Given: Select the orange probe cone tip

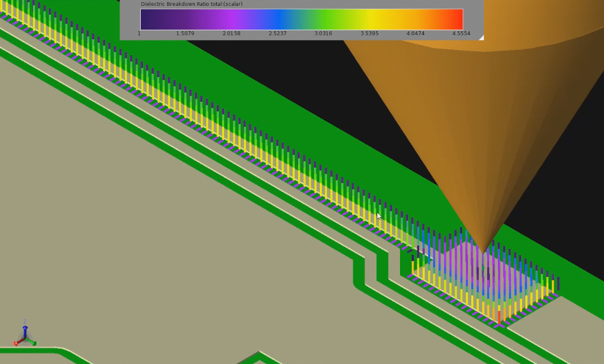Looking at the screenshot, I should (482, 248).
